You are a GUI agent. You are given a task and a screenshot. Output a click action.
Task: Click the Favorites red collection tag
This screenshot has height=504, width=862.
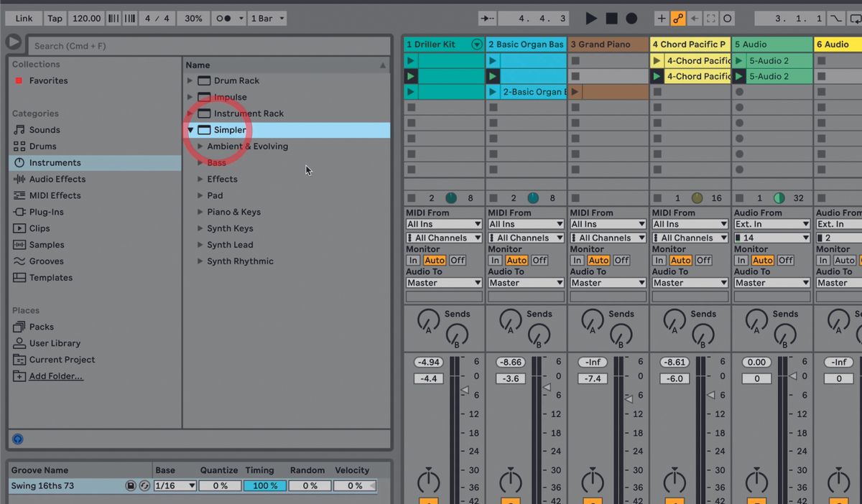[x=19, y=80]
